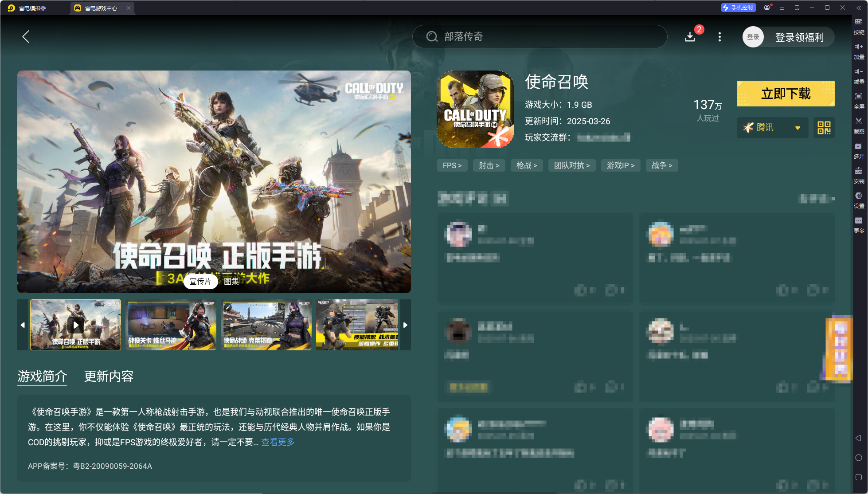Increase volume with 加量 sidebar icon
This screenshot has width=868, height=494.
[859, 51]
